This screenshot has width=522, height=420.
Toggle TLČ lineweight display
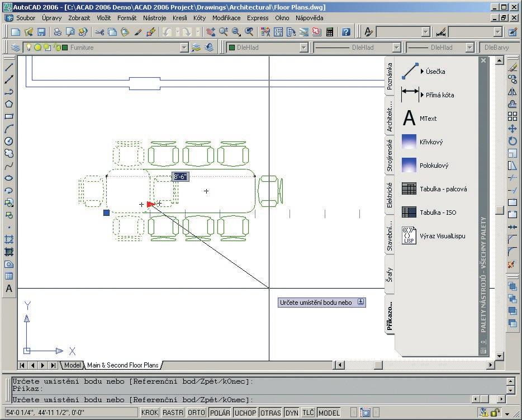[308, 413]
